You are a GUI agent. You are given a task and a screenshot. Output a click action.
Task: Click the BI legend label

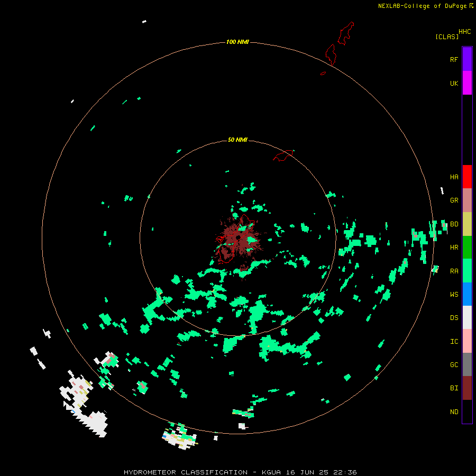[x=454, y=388]
